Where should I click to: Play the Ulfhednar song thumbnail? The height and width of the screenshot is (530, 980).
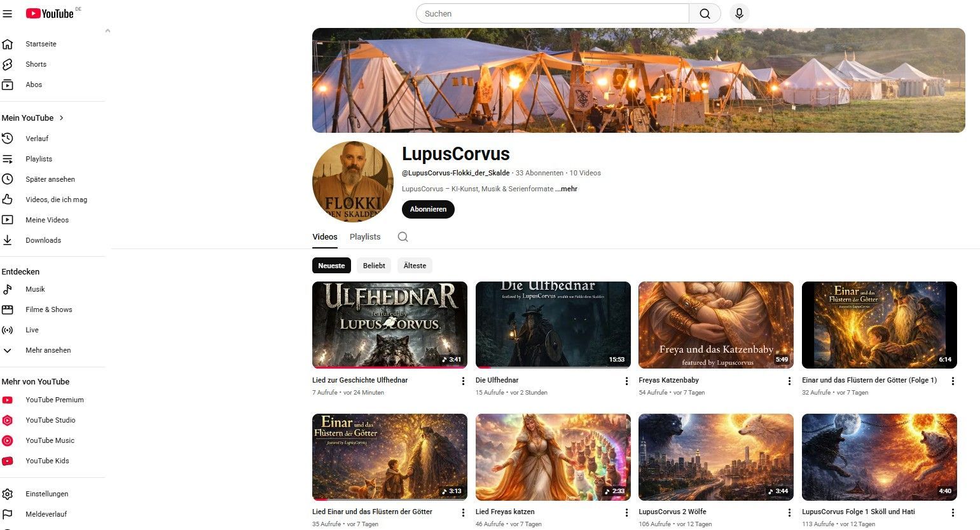390,325
